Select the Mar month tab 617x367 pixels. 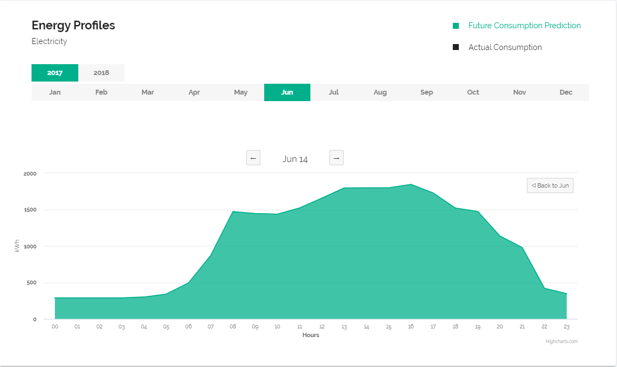pos(148,92)
